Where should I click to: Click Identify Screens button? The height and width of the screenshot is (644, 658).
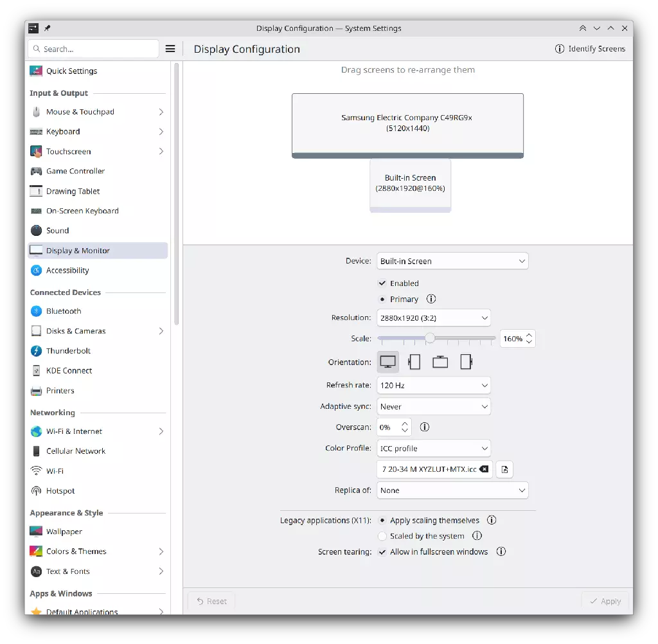[590, 49]
